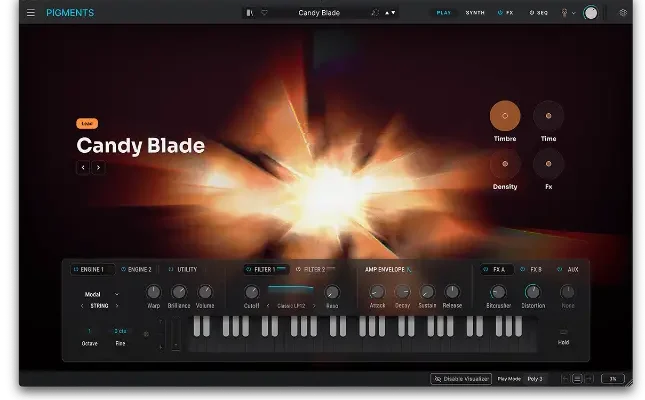Screen dimensions: 645x400
Task: Toggle Engine 1 power button
Action: click(x=75, y=269)
